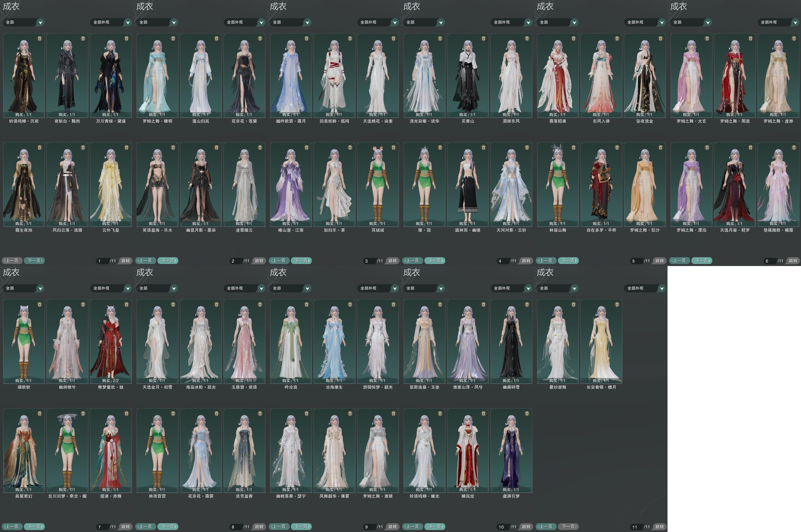Click trash icon on 云外飞皇 outfit
Image resolution: width=801 pixels, height=532 pixels.
pyautogui.click(x=127, y=147)
